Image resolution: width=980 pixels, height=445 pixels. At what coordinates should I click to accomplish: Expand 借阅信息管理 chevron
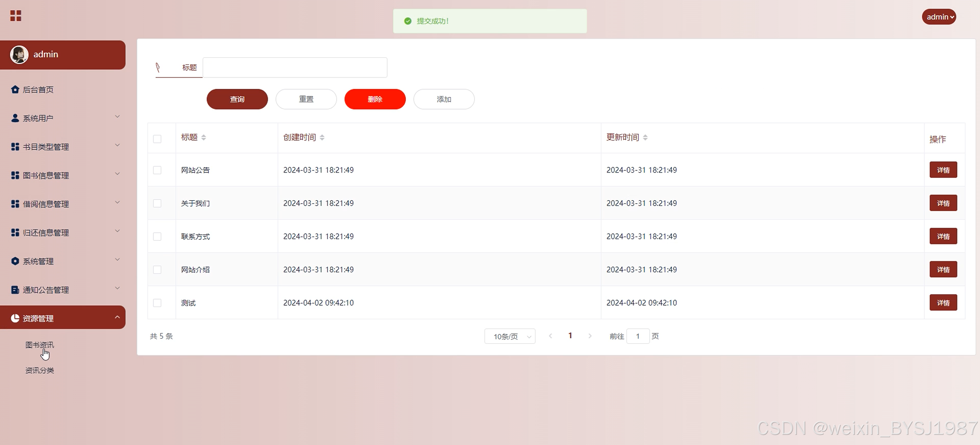(117, 202)
